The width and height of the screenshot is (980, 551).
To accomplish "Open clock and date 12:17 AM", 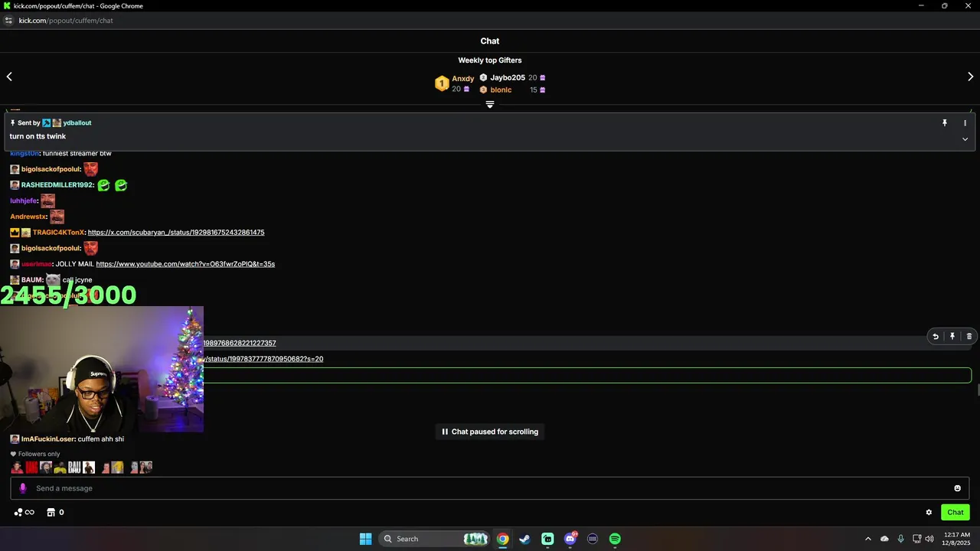I will coord(957,539).
